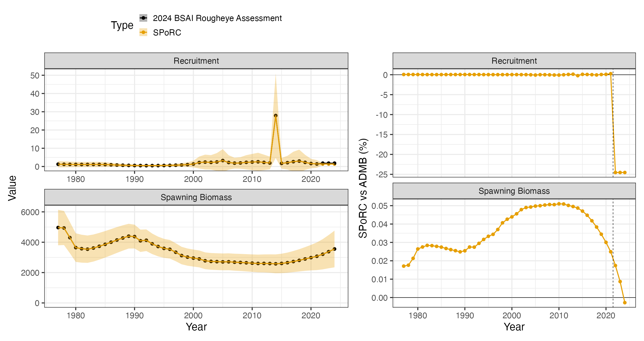Select the right Spawning Biomass panel header
The height and width of the screenshot is (341, 644).
pyautogui.click(x=514, y=191)
